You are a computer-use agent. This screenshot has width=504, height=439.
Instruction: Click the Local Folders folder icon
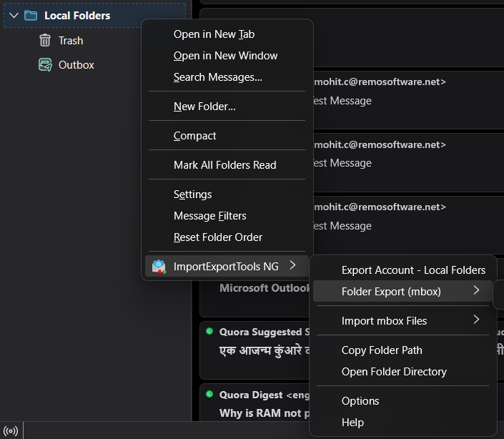tap(31, 16)
